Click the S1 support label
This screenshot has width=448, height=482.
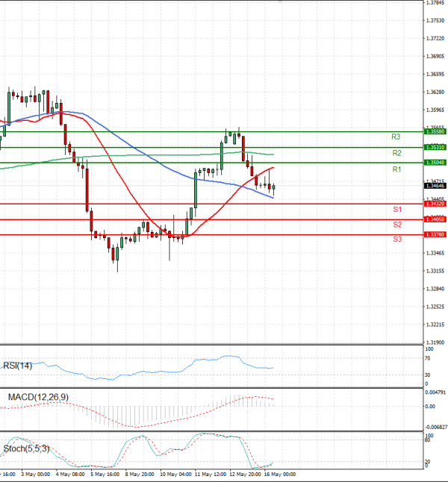[x=397, y=210]
